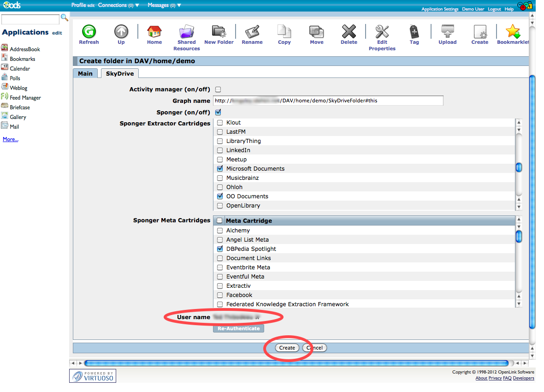
Task: Go up one folder level
Action: pos(121,32)
